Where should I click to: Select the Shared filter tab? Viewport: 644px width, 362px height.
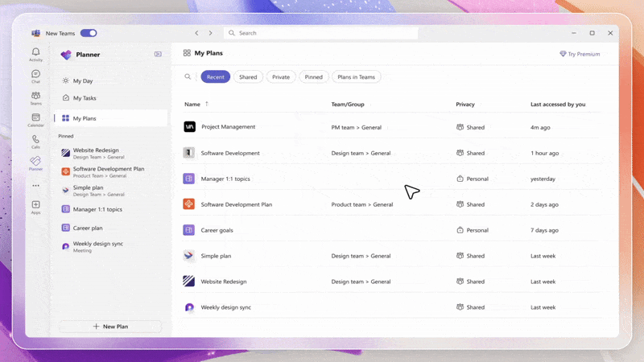coord(248,76)
